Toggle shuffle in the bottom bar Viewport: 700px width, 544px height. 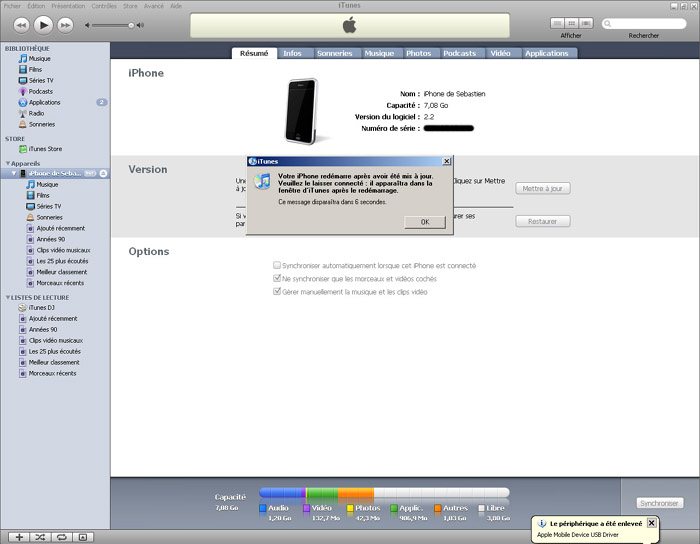(x=40, y=537)
